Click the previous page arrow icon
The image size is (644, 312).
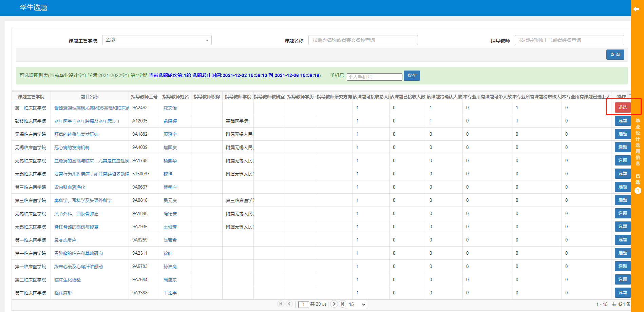point(289,304)
